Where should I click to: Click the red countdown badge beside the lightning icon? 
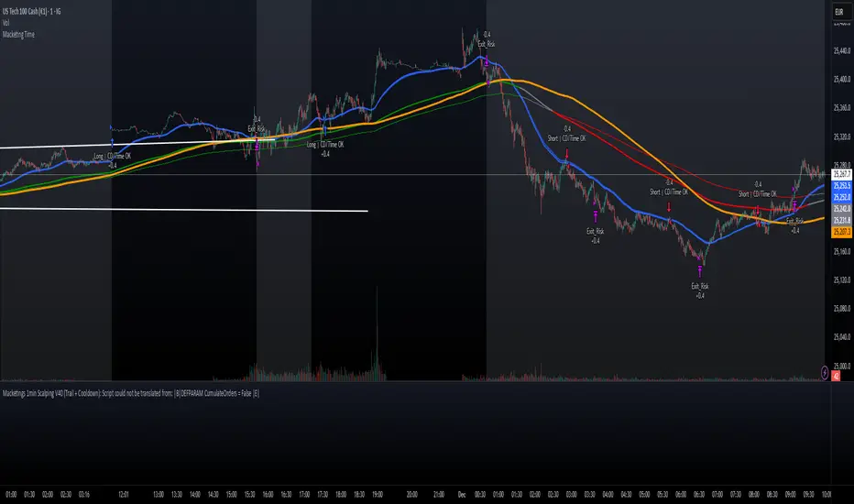click(x=836, y=376)
